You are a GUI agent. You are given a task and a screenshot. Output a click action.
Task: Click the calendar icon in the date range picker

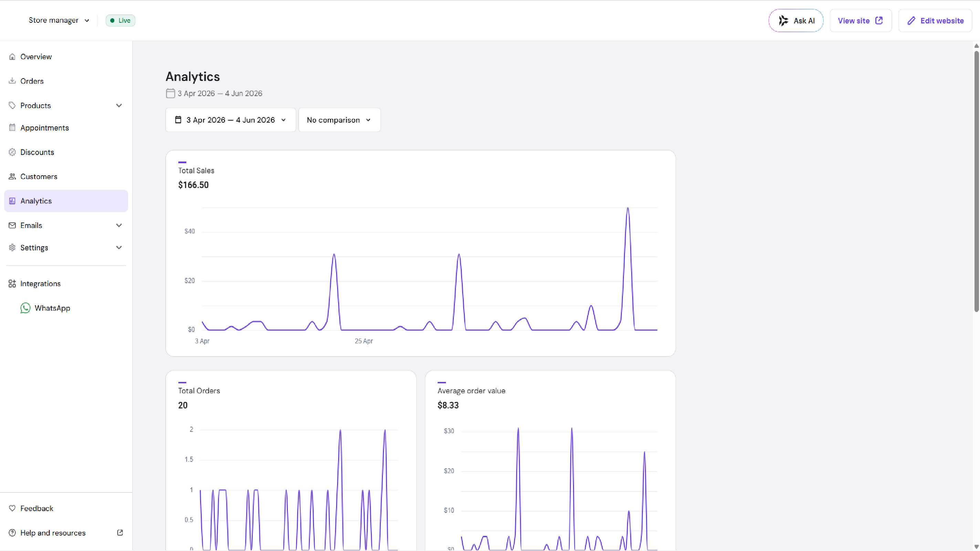click(178, 120)
